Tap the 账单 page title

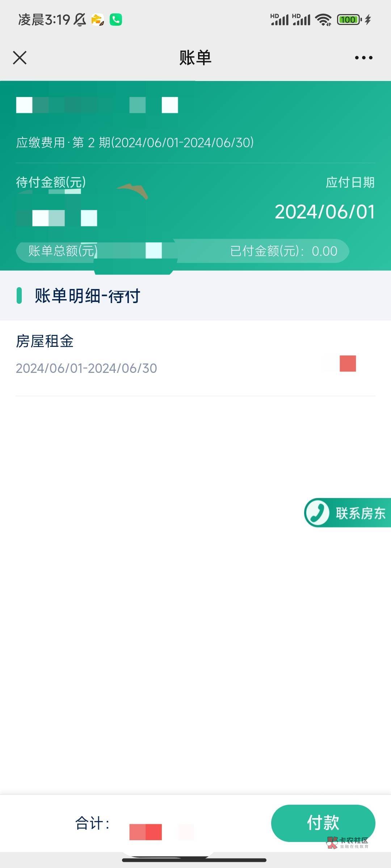click(195, 58)
